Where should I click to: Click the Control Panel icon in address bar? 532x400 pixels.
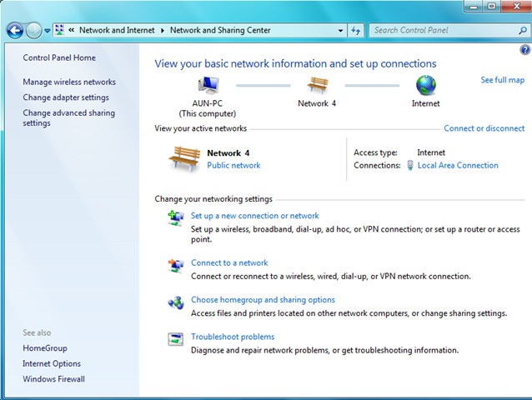click(60, 30)
